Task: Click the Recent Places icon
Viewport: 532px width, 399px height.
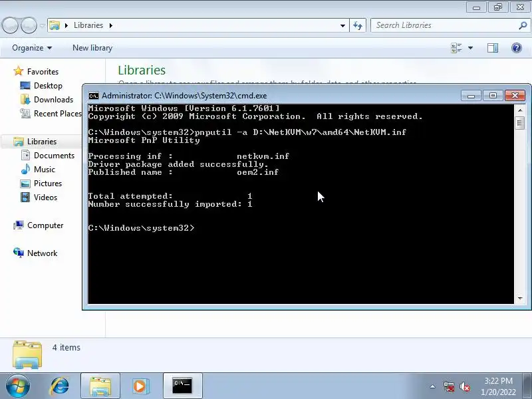Action: [25, 113]
